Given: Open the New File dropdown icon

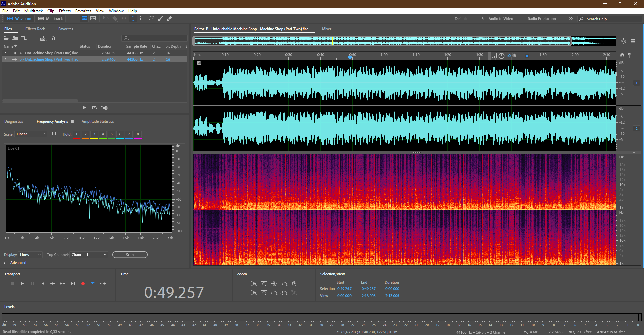Looking at the screenshot, I should click(24, 38).
